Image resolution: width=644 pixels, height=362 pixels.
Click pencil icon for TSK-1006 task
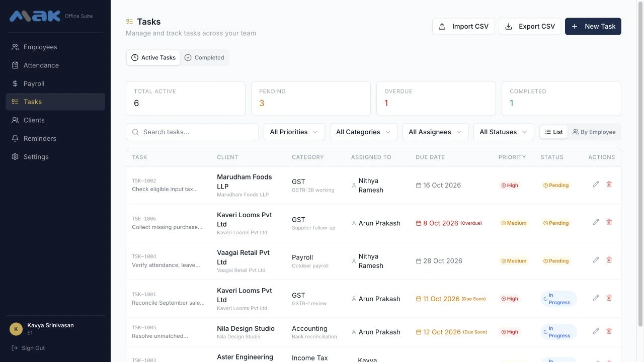pyautogui.click(x=596, y=222)
